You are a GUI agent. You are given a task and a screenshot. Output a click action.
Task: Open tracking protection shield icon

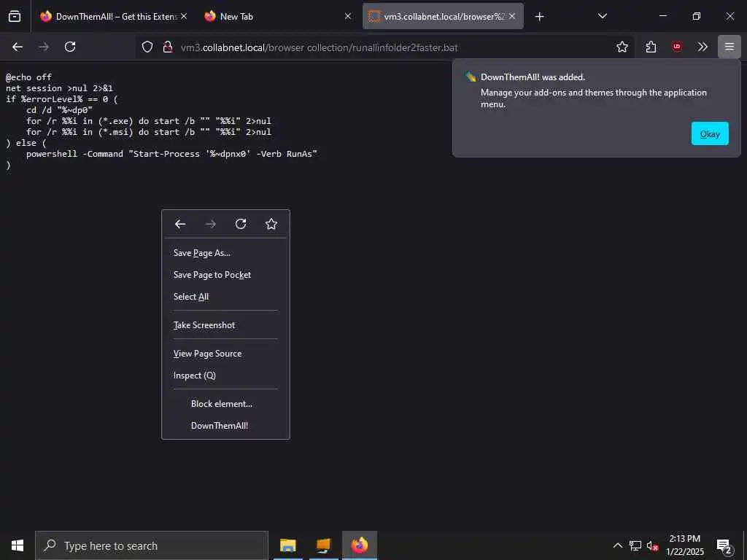point(147,47)
